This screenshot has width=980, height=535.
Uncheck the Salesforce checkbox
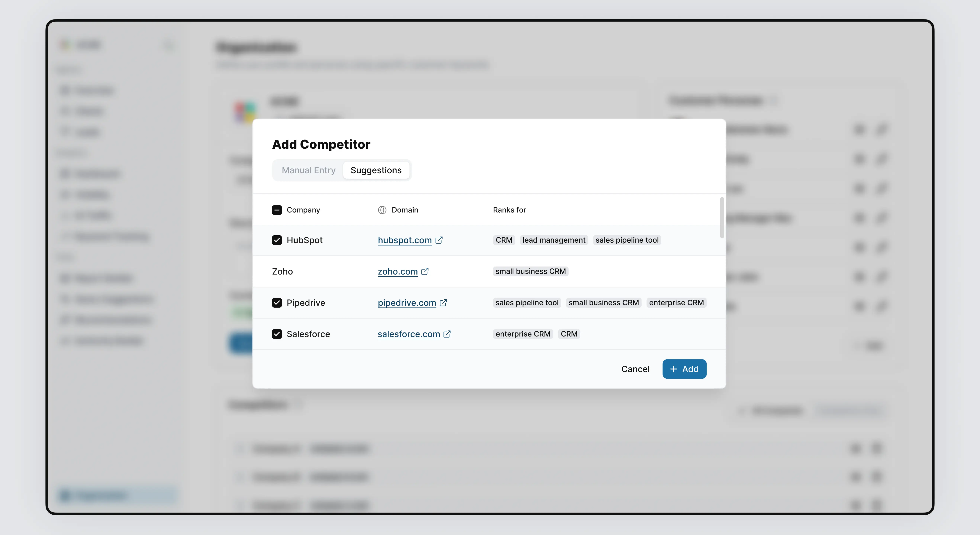[x=277, y=334]
